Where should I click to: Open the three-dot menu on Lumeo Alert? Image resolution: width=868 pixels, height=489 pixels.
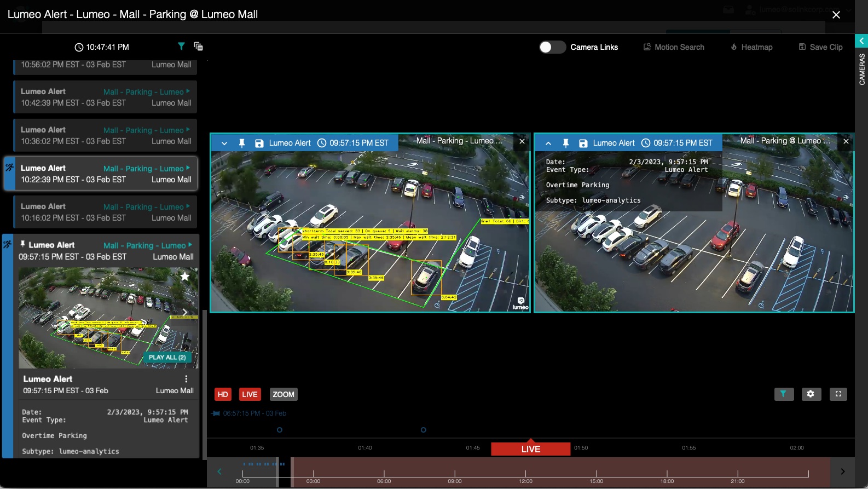pos(186,379)
